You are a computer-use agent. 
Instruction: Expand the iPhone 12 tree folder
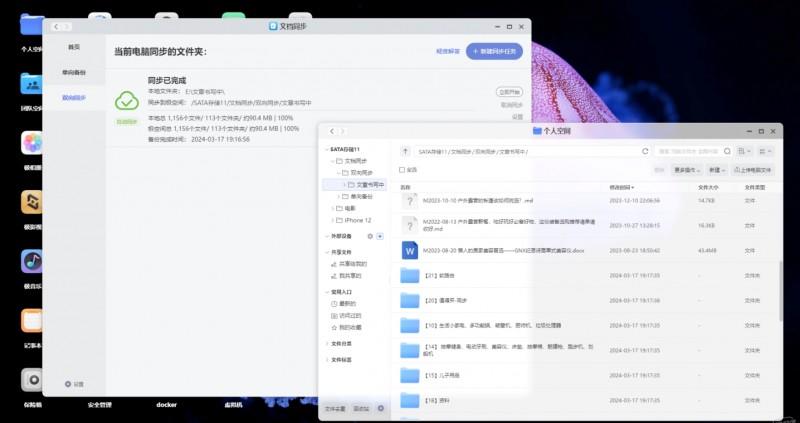tap(333, 220)
